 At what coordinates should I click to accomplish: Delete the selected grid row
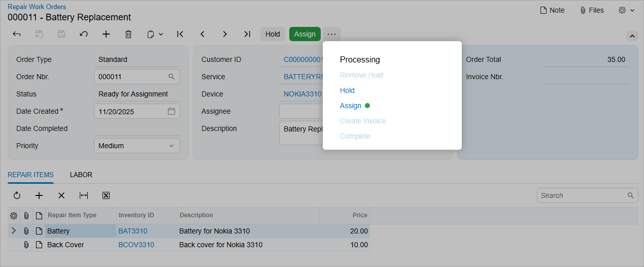[61, 195]
